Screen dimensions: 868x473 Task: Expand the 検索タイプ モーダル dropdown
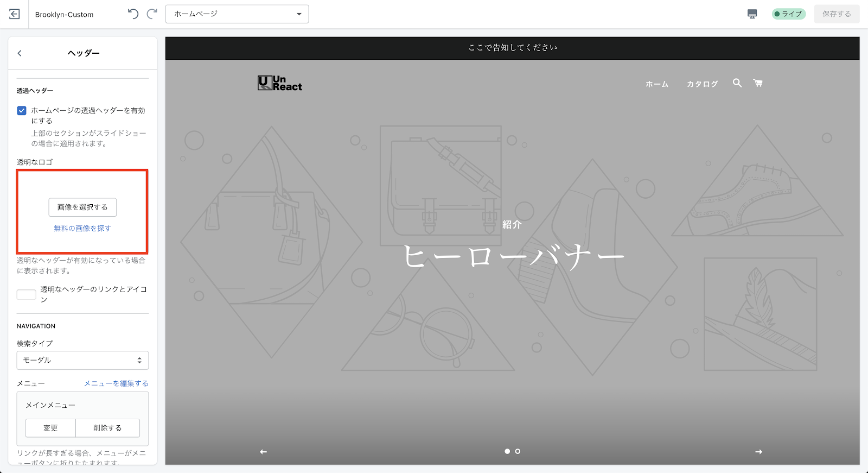click(82, 360)
